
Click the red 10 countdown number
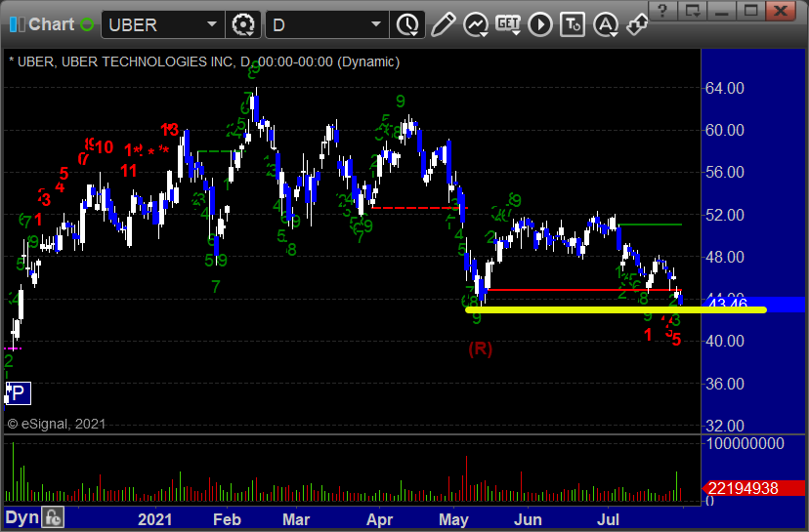(104, 147)
